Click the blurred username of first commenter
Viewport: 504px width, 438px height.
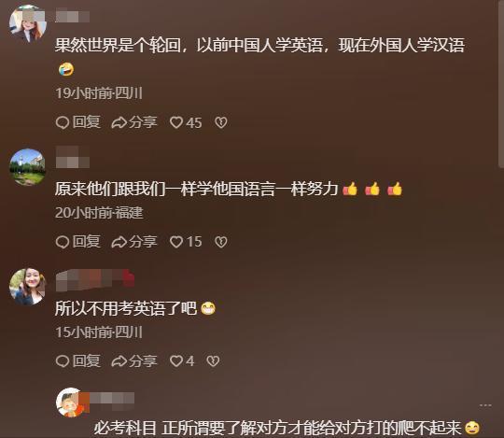pyautogui.click(x=72, y=17)
